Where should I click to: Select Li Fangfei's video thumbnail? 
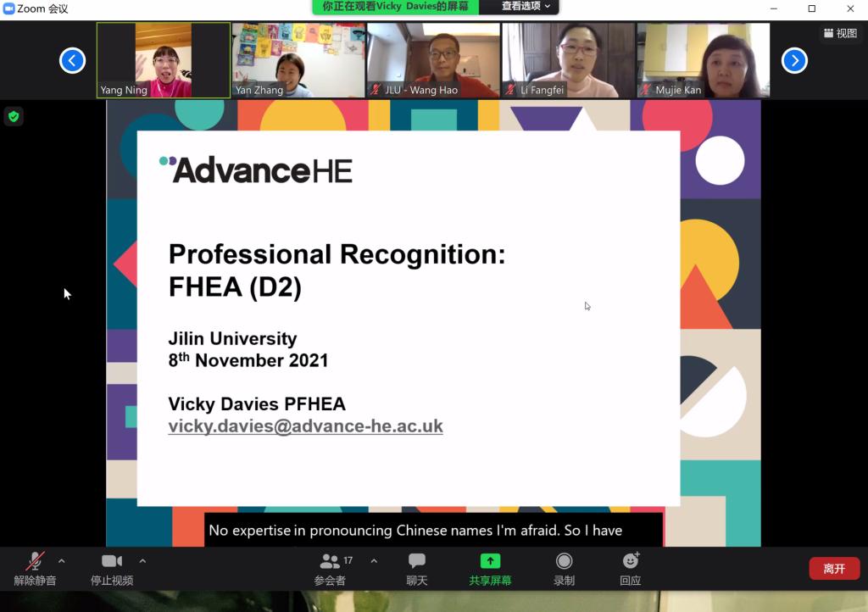(x=569, y=60)
